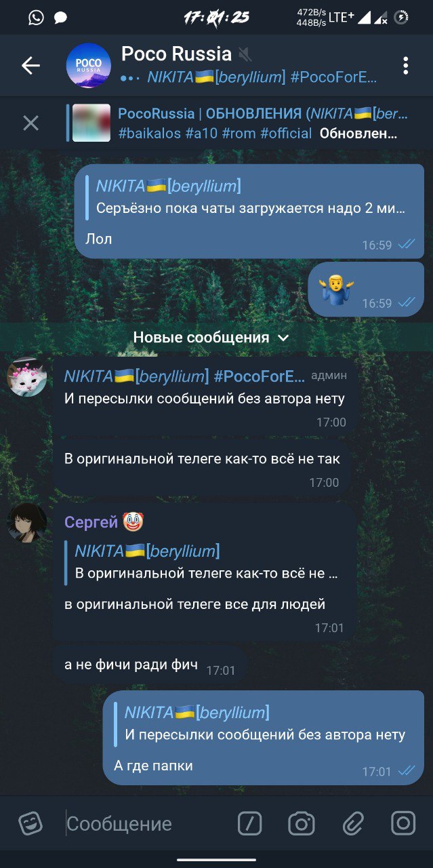The height and width of the screenshot is (868, 433).
Task: Open the Poco Russia group avatar
Action: [x=88, y=66]
